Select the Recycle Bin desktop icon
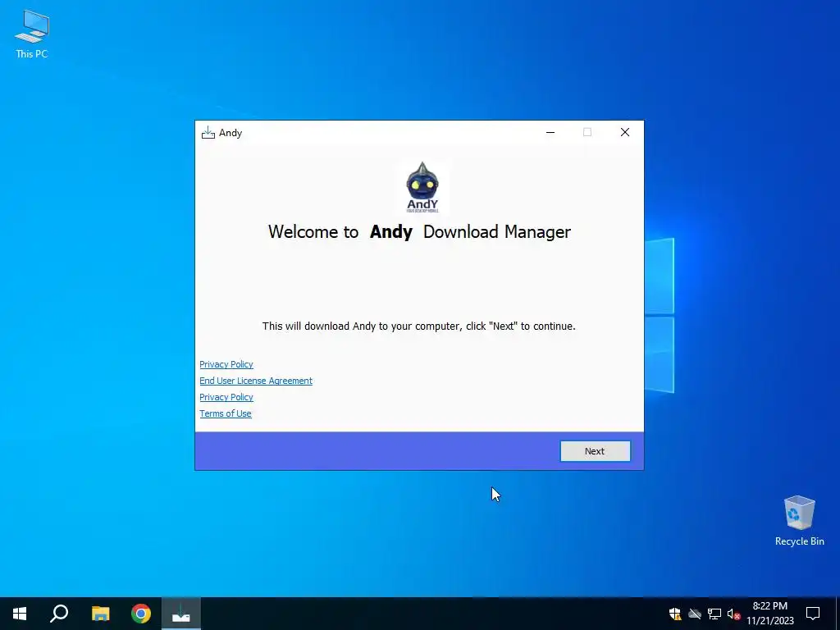Viewport: 840px width, 630px height. (799, 521)
